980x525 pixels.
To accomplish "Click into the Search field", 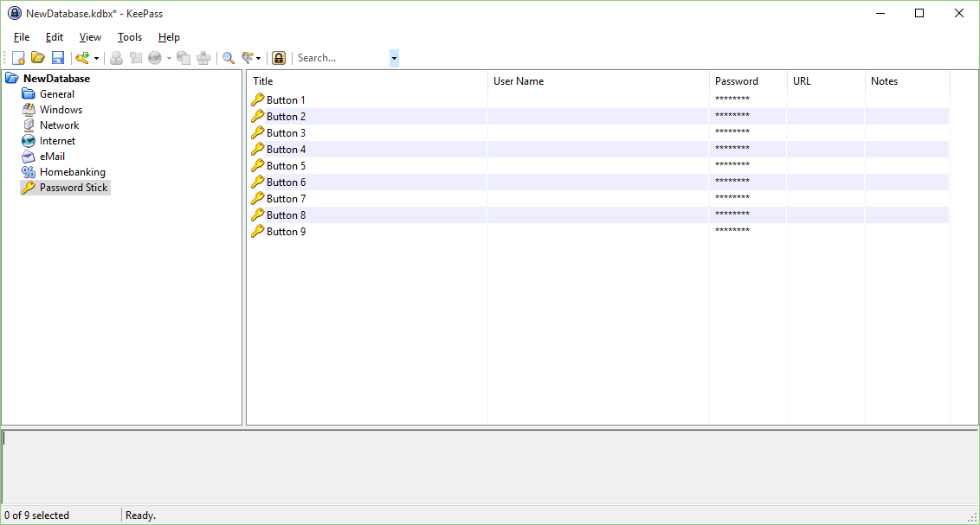I will point(342,58).
